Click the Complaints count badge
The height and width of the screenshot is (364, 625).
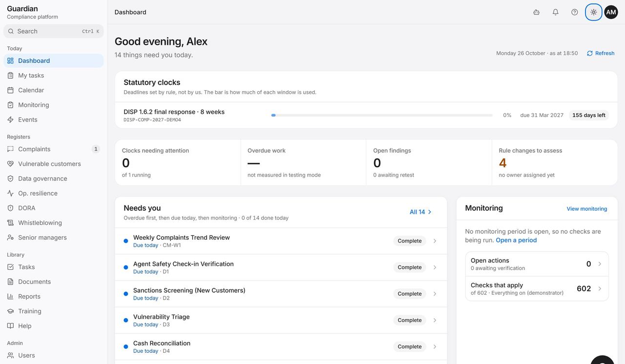(96, 149)
